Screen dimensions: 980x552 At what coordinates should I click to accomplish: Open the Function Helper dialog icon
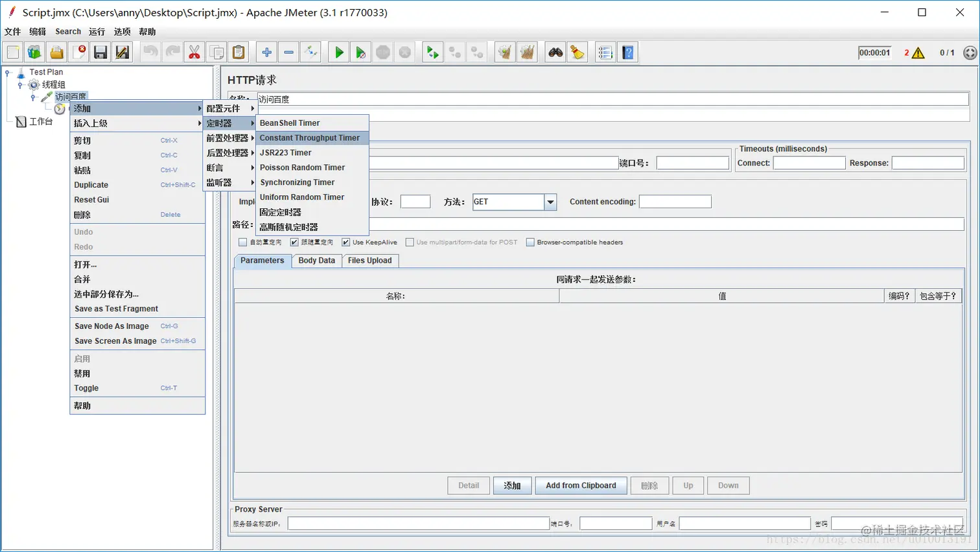coord(606,53)
